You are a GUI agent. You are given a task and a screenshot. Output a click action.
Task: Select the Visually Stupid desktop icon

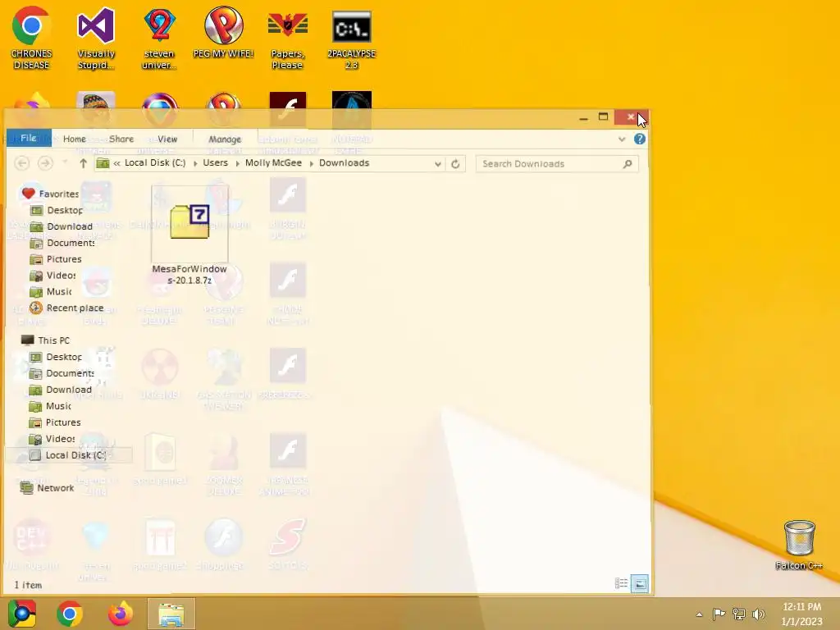click(x=96, y=39)
